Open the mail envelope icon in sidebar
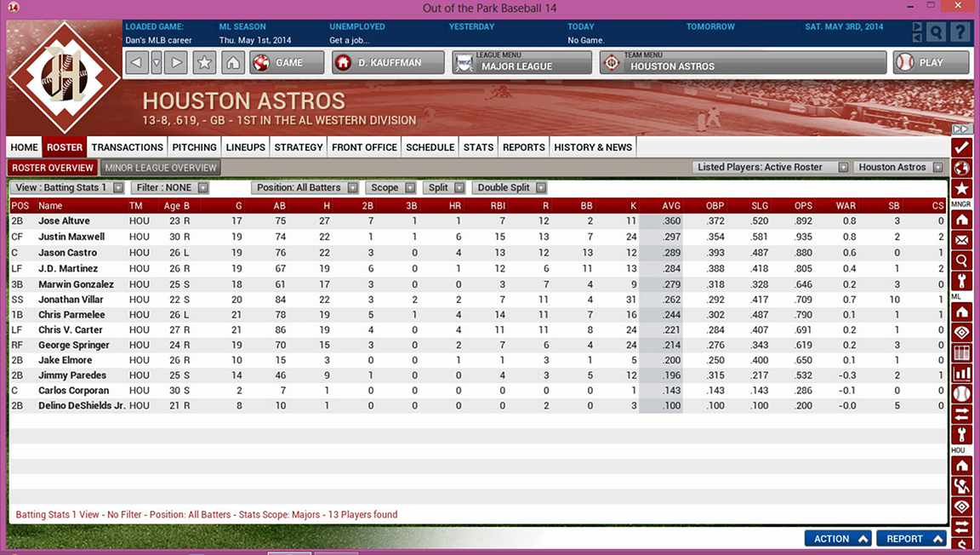The image size is (980, 555). 961,241
